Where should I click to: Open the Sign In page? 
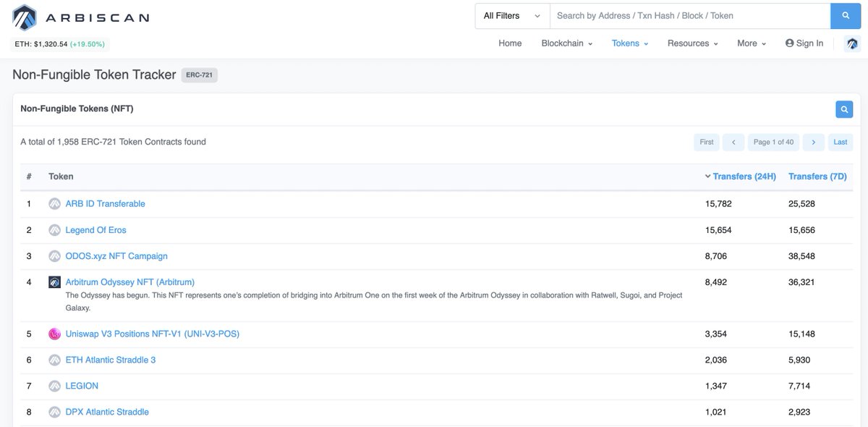click(x=804, y=43)
